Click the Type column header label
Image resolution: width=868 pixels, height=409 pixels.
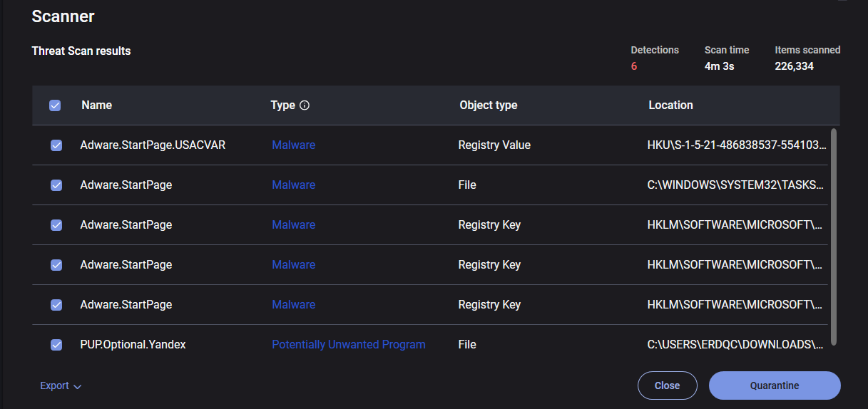(282, 105)
